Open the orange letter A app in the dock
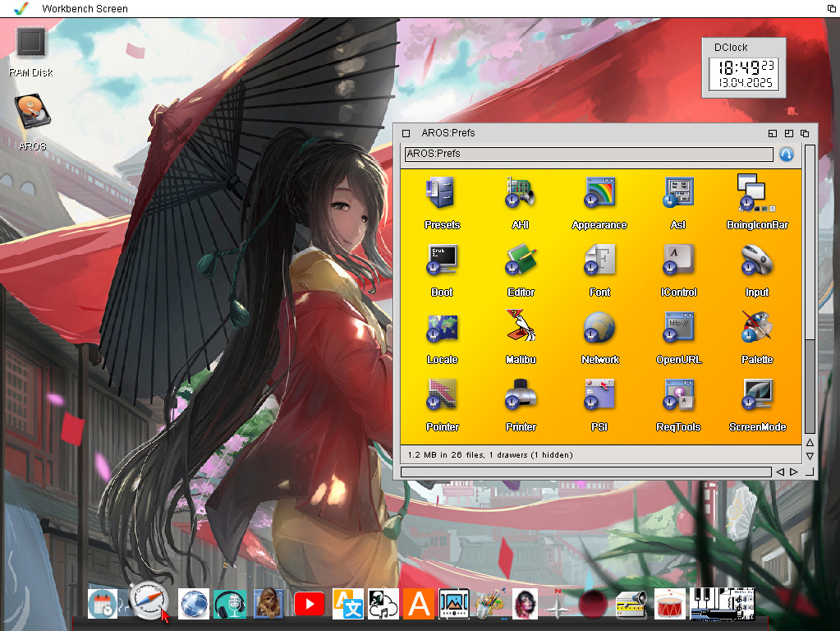The image size is (840, 631). pyautogui.click(x=419, y=604)
